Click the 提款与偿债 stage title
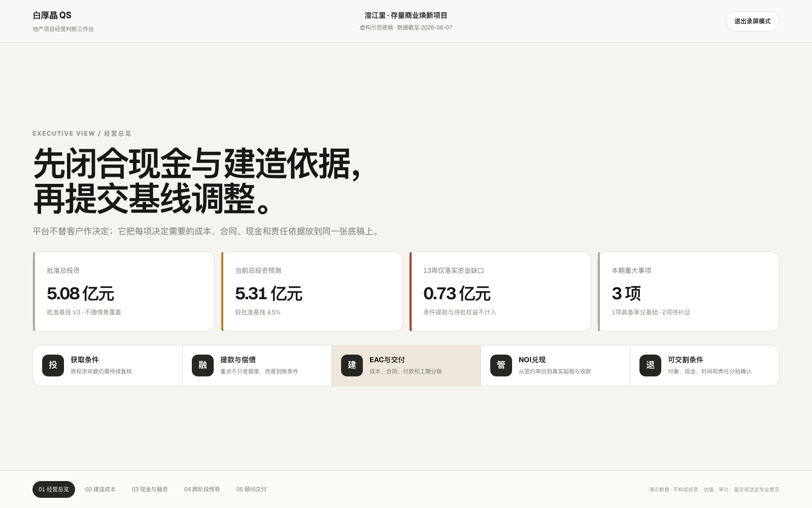812x508 pixels. [238, 360]
